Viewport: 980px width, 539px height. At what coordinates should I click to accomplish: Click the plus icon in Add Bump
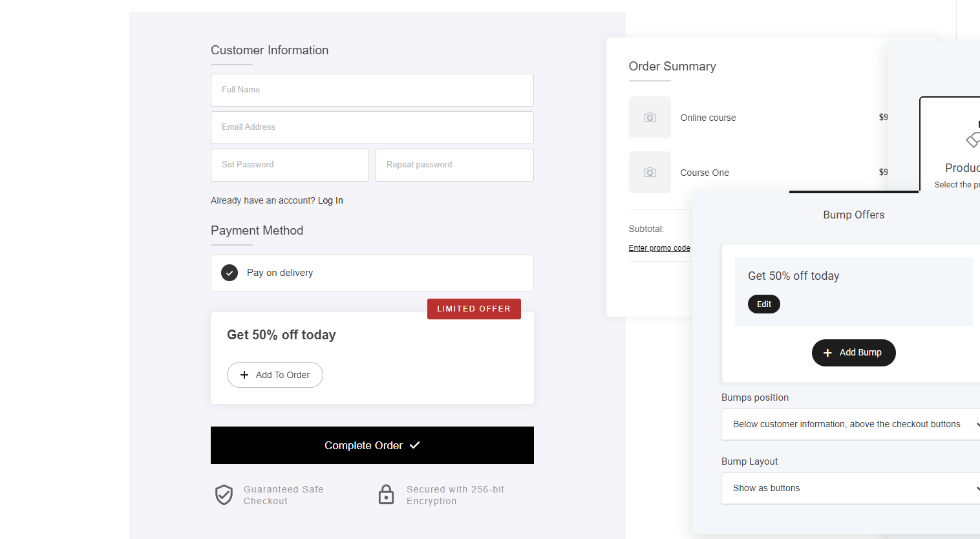pyautogui.click(x=827, y=353)
